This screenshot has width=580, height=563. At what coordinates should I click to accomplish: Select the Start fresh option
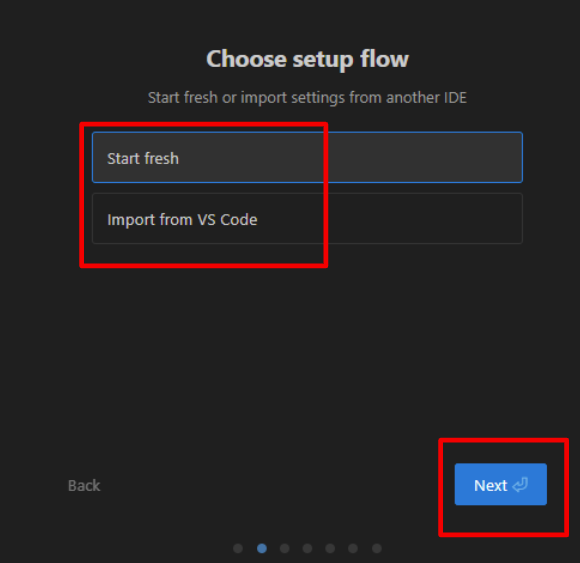307,158
